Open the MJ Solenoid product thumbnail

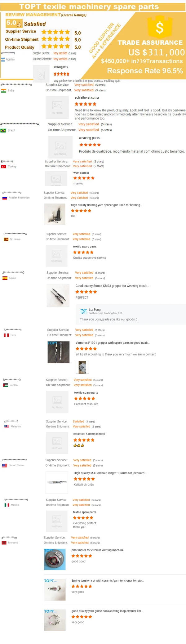56,482
